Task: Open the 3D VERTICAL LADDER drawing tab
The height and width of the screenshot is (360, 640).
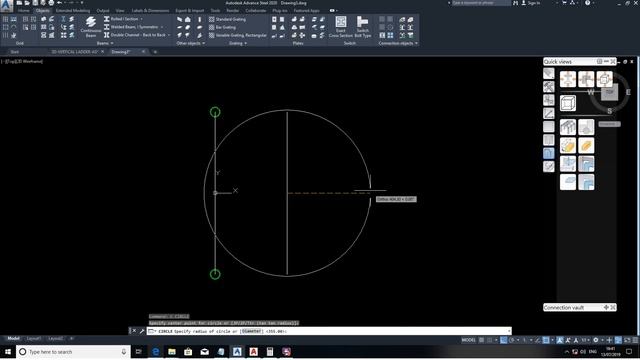Action: click(x=74, y=52)
